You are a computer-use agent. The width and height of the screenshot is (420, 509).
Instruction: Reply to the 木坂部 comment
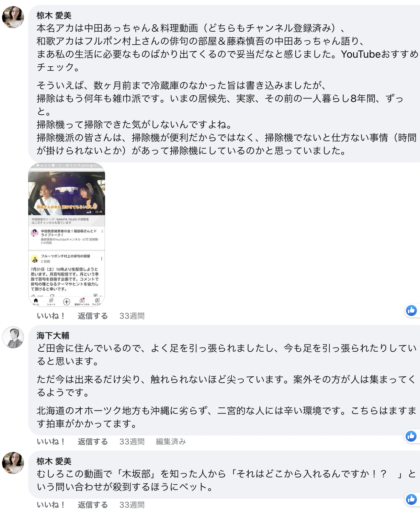click(x=93, y=505)
